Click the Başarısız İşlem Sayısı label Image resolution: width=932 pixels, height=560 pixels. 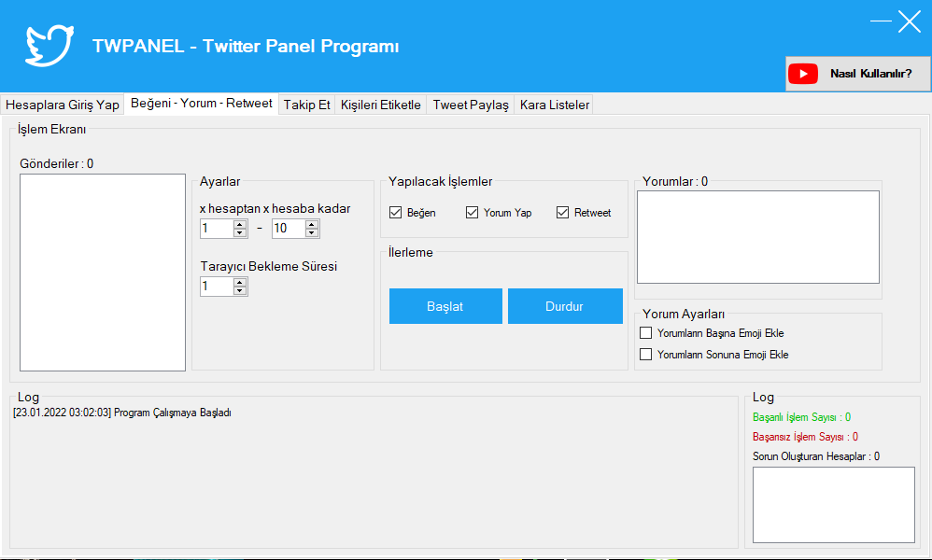pyautogui.click(x=805, y=437)
